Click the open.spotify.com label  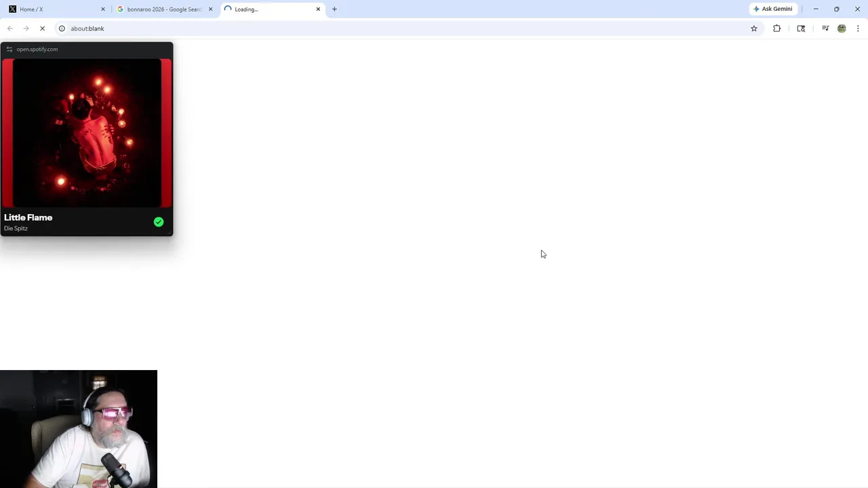click(37, 49)
